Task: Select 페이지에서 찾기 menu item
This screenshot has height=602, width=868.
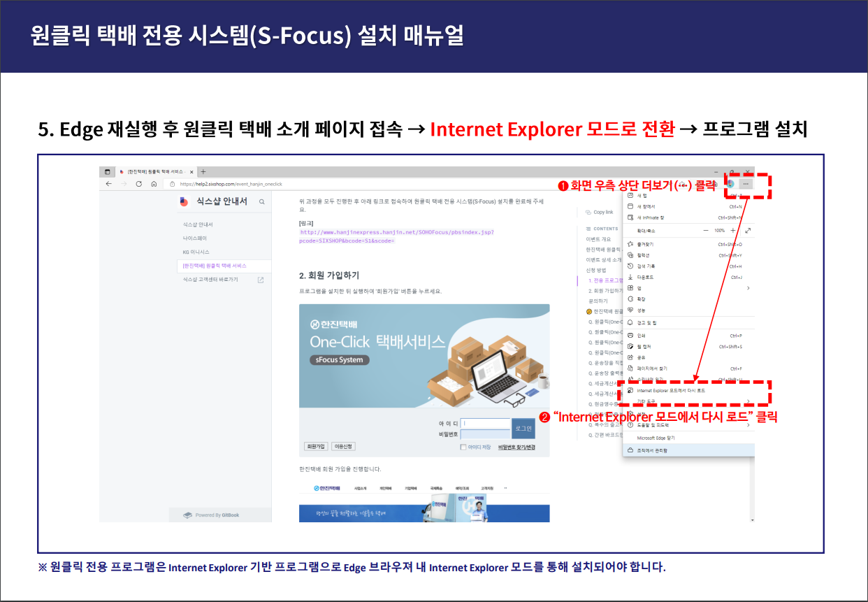Action: point(688,368)
